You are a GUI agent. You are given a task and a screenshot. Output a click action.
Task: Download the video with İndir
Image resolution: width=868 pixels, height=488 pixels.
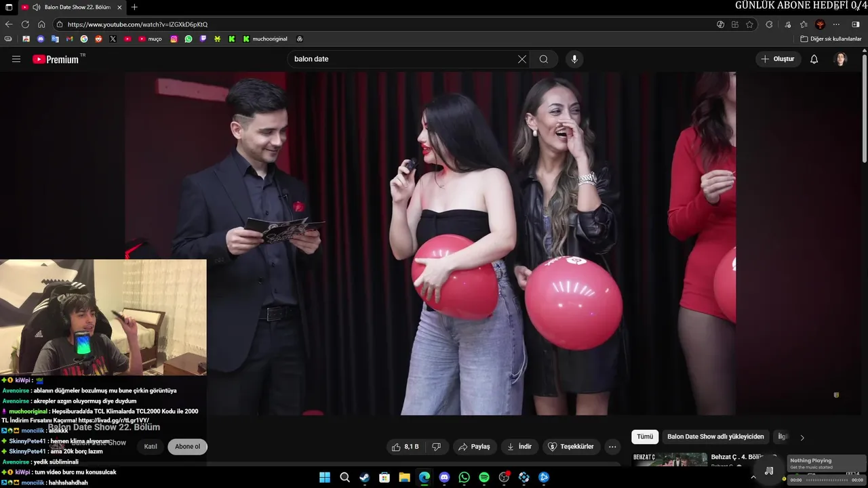519,447
